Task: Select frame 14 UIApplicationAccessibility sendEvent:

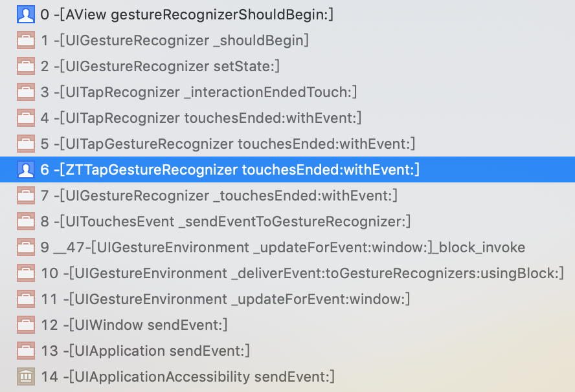Action: coord(287,376)
